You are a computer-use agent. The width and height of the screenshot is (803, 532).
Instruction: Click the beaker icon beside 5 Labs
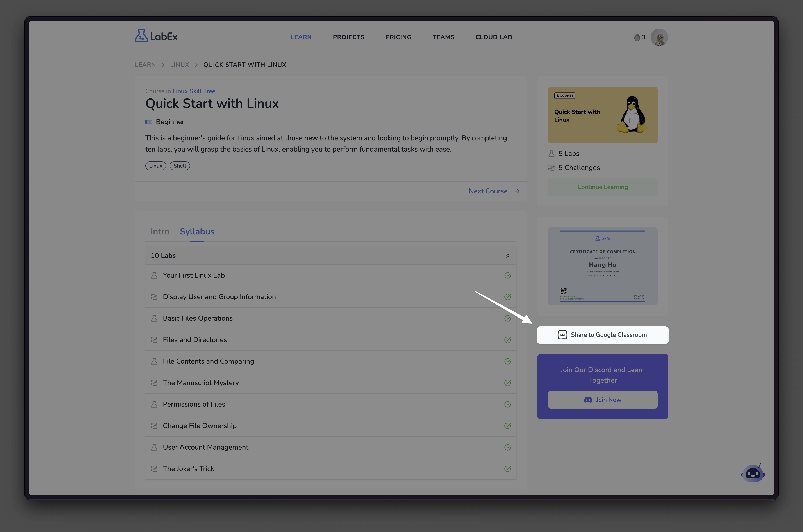coord(551,154)
